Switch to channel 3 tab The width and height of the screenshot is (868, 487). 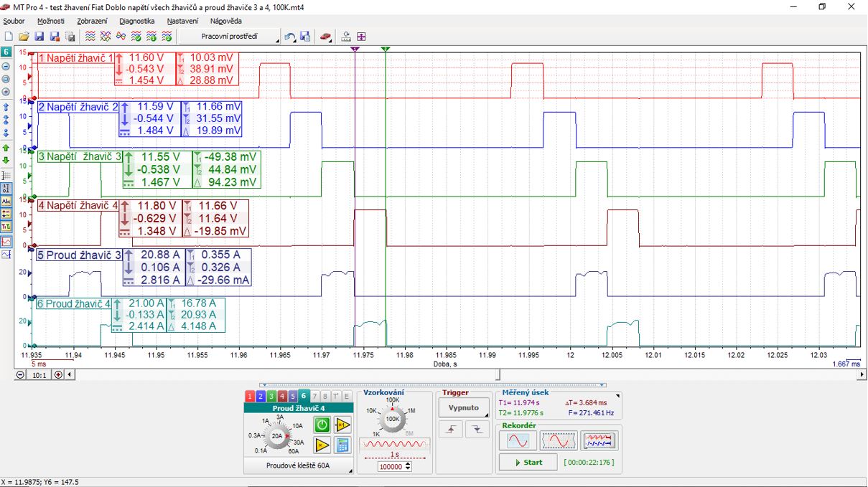[x=271, y=396]
